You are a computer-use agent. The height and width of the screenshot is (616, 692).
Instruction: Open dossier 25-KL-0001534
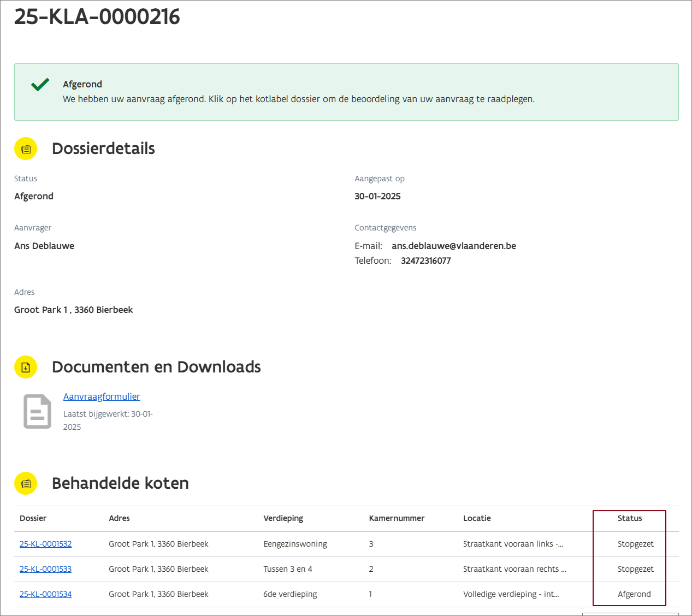(x=45, y=594)
